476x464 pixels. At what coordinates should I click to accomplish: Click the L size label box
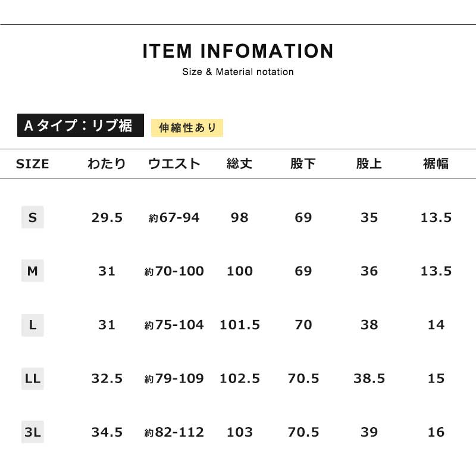33,325
